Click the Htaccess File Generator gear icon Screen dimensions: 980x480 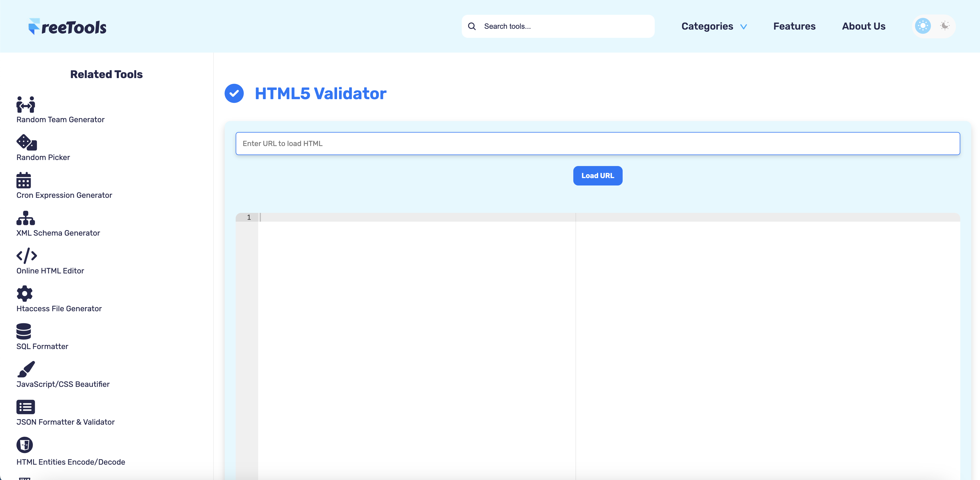point(25,293)
